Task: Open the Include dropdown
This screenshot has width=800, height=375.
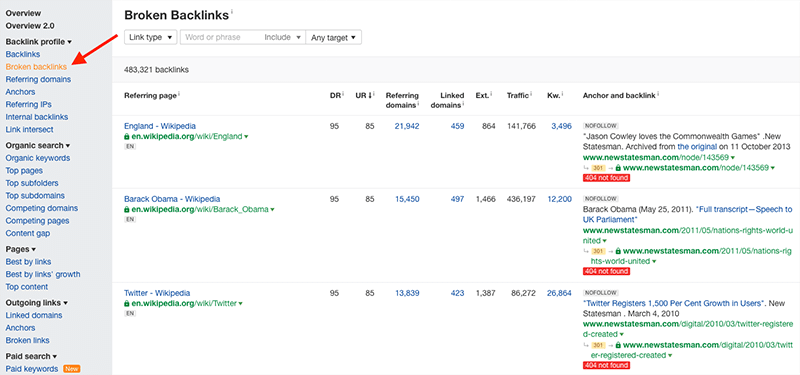Action: point(282,37)
